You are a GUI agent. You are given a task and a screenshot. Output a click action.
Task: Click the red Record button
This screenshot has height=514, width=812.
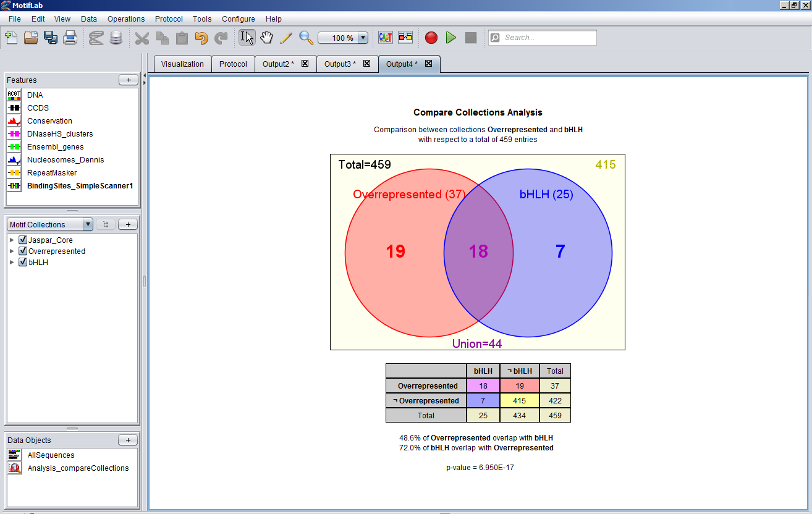pos(431,38)
